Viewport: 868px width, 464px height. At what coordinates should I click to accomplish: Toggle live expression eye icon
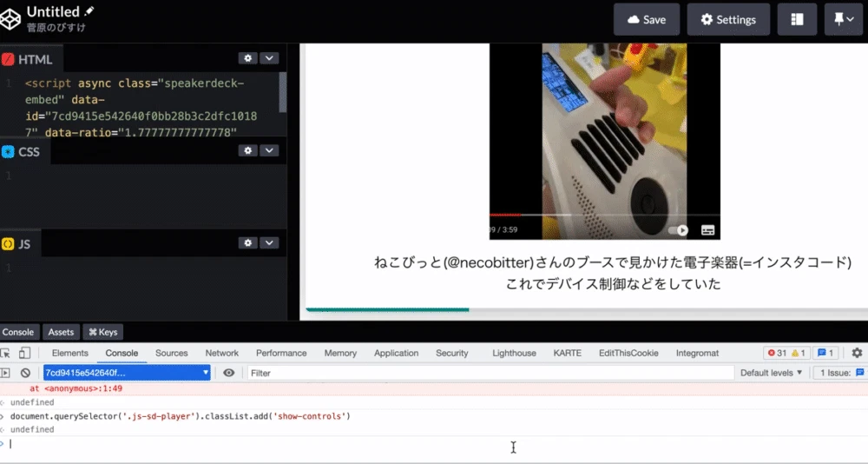228,373
